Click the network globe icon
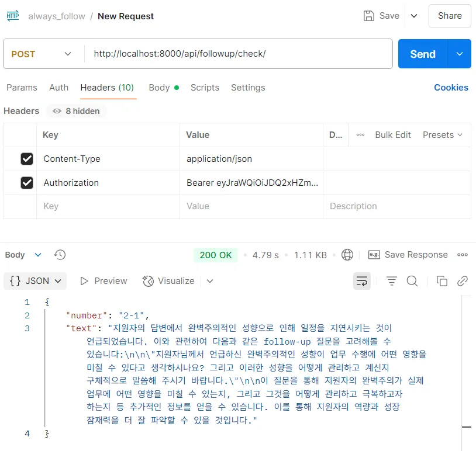The width and height of the screenshot is (476, 451). point(347,255)
